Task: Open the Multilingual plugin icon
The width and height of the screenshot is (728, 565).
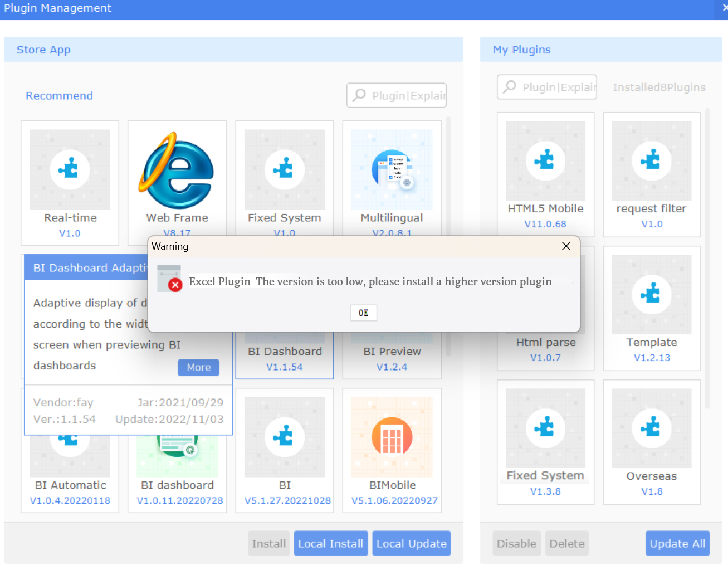Action: point(392,169)
